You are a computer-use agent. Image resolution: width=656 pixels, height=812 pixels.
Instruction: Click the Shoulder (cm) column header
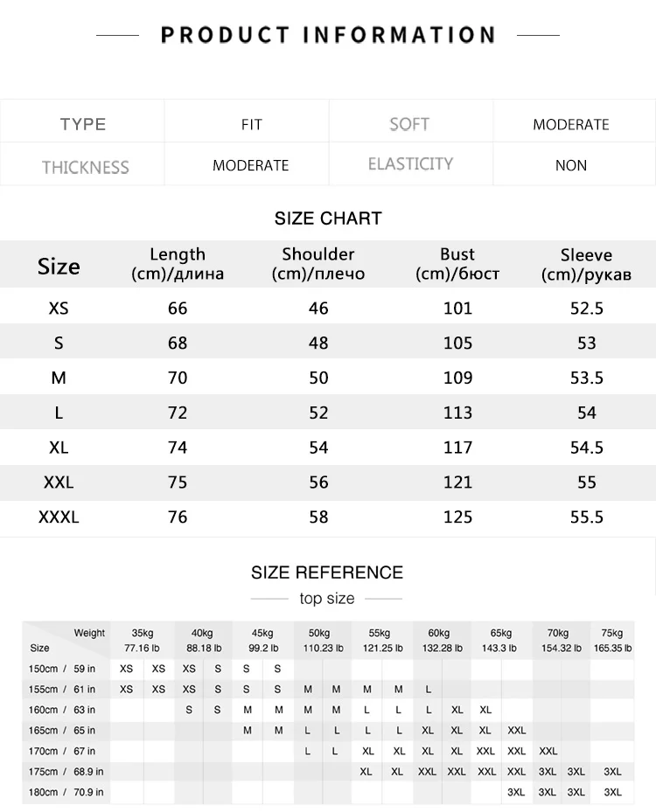click(318, 264)
